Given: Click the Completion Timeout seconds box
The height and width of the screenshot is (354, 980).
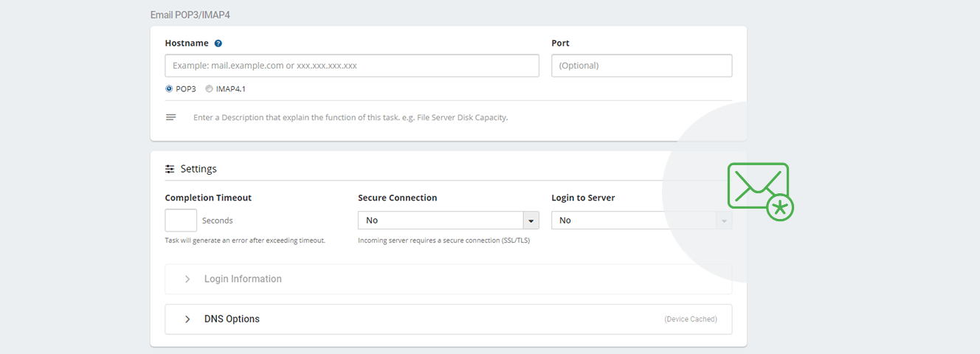Looking at the screenshot, I should pyautogui.click(x=181, y=221).
